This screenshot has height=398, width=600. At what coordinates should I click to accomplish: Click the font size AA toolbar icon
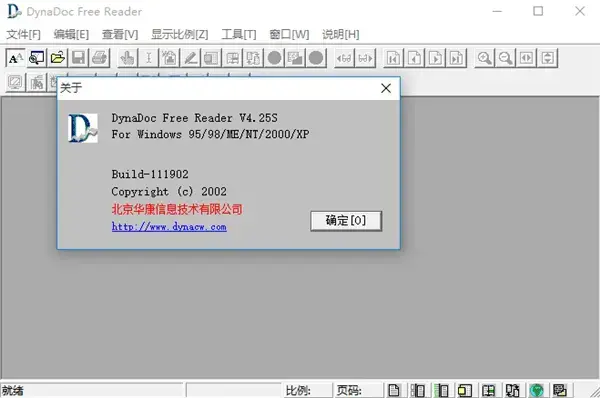(15, 58)
